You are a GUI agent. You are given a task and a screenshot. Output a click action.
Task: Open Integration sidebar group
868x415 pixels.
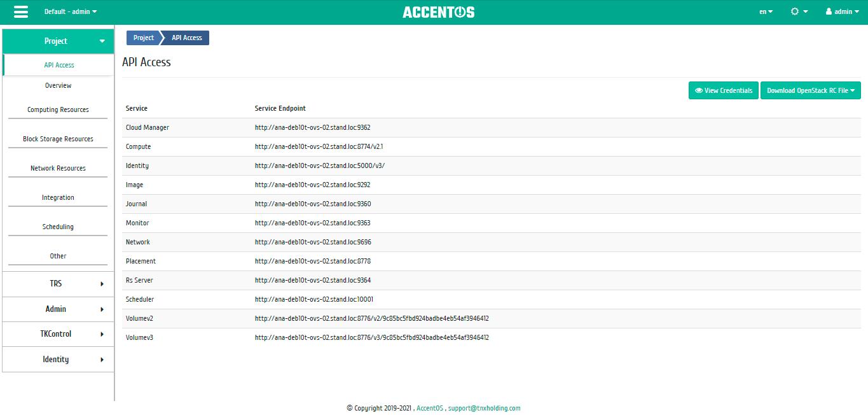58,197
